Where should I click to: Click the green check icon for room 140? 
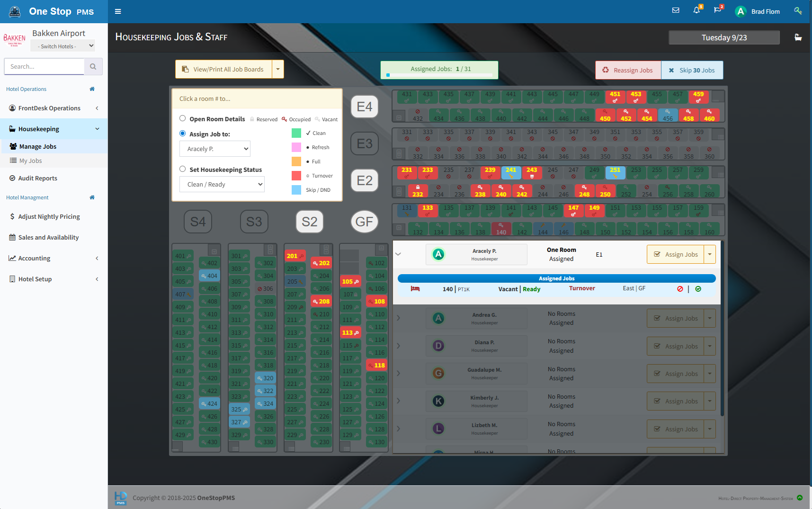click(x=698, y=289)
